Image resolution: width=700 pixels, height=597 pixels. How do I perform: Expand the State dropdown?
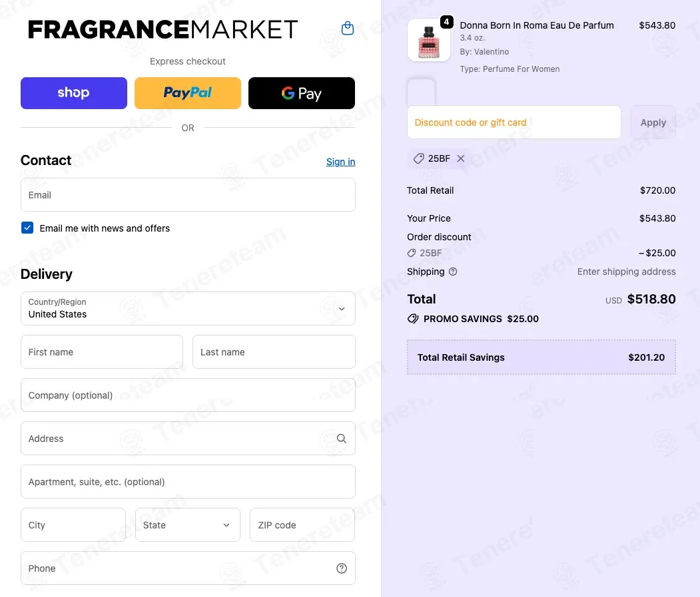tap(188, 524)
